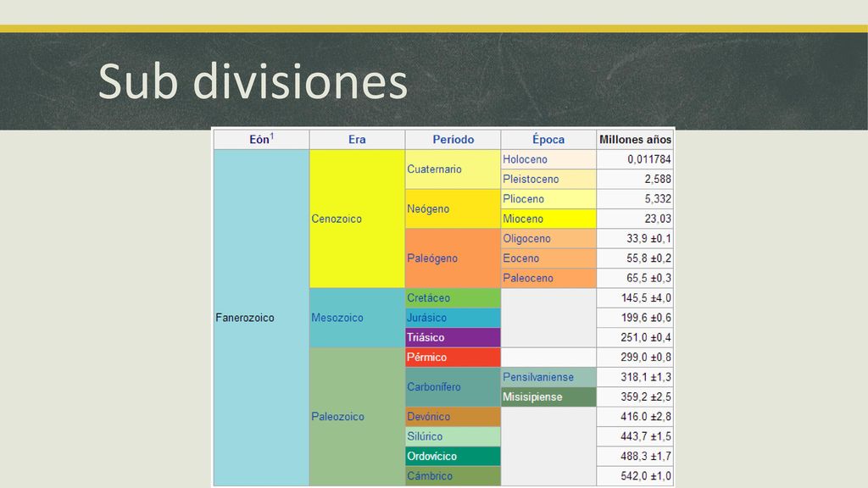868x488 pixels.
Task: Click the 'Devónico' period cell
Action: 453,417
